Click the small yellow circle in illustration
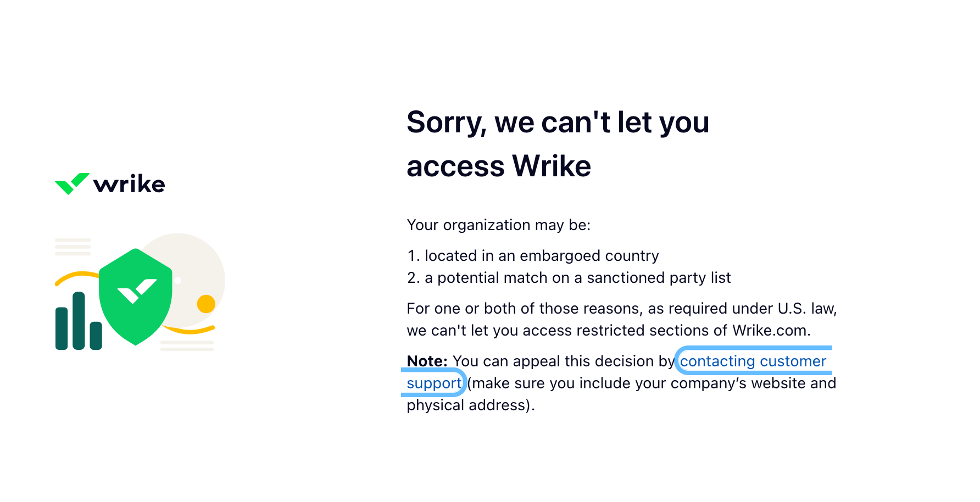Viewport: 980px width, 502px height. [206, 304]
